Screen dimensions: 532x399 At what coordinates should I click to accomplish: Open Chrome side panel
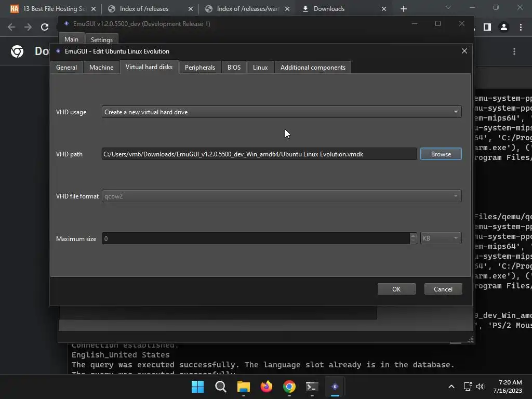(x=487, y=27)
